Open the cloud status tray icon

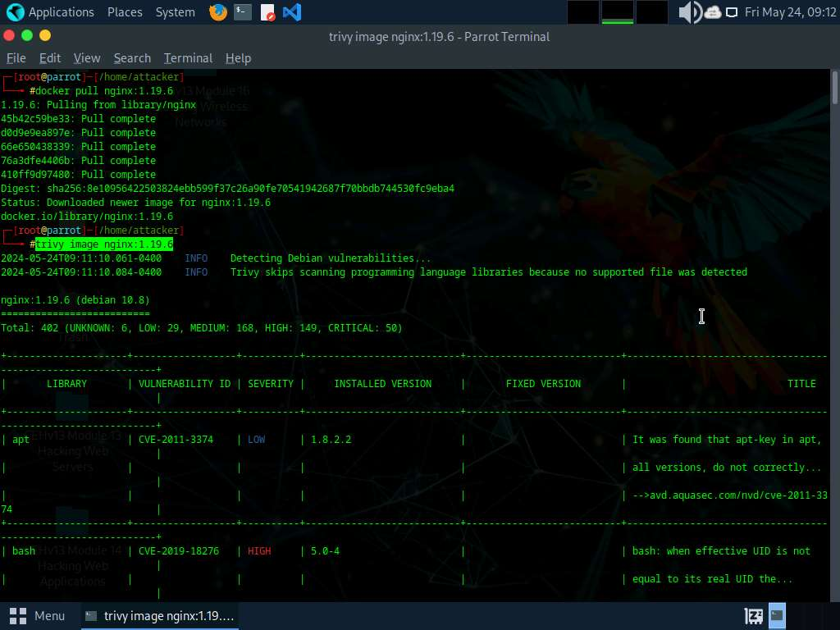coord(712,12)
